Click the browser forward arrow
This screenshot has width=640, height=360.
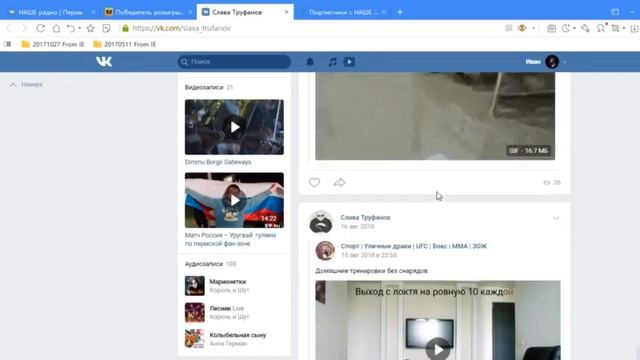click(24, 28)
